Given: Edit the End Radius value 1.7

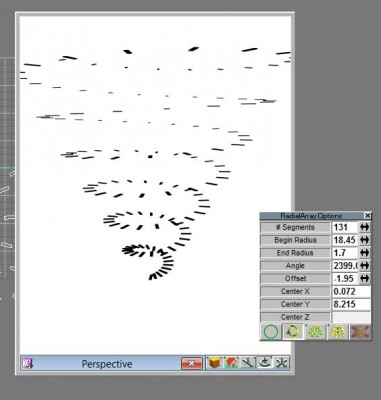Looking at the screenshot, I should (x=345, y=253).
